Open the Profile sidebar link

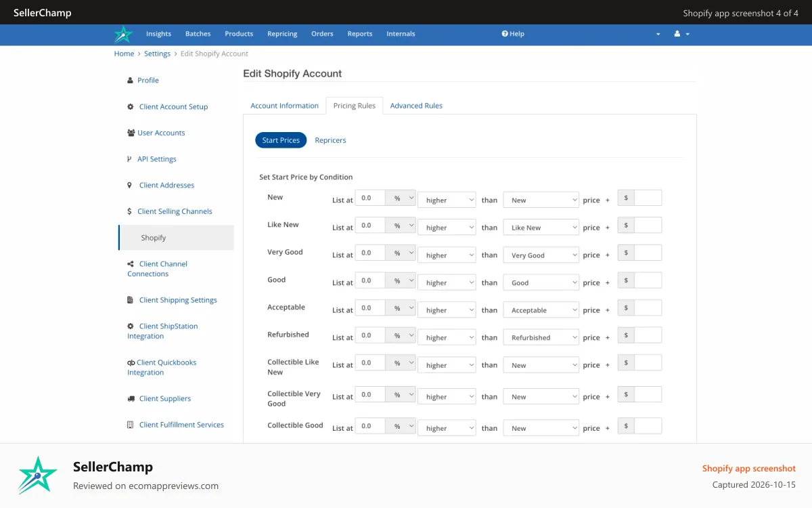[148, 81]
